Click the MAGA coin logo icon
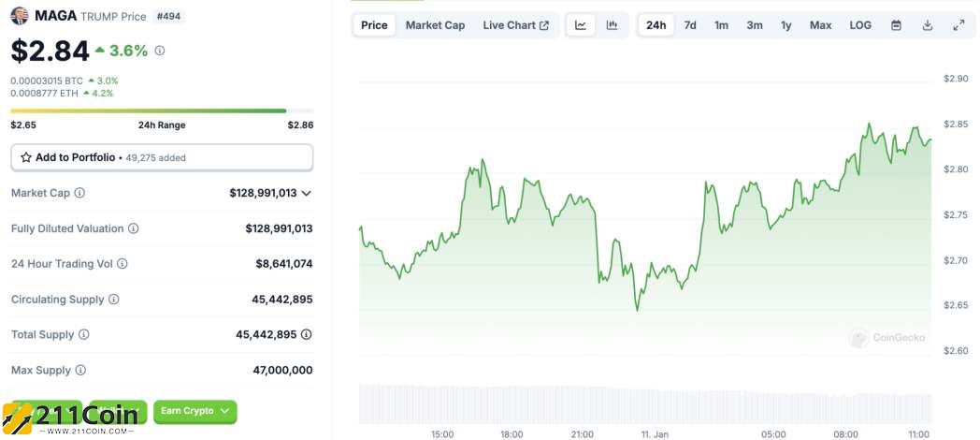The width and height of the screenshot is (980, 440). point(20,16)
